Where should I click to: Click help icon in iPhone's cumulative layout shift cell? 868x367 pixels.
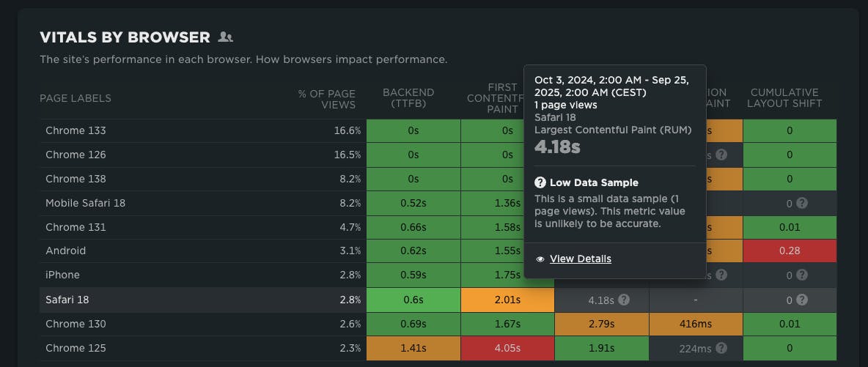[x=802, y=275]
